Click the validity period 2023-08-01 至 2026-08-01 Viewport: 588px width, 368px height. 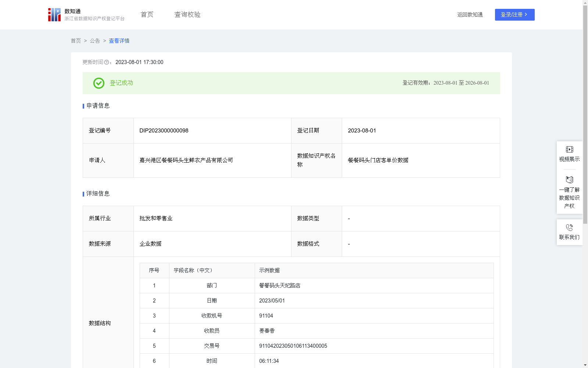461,83
